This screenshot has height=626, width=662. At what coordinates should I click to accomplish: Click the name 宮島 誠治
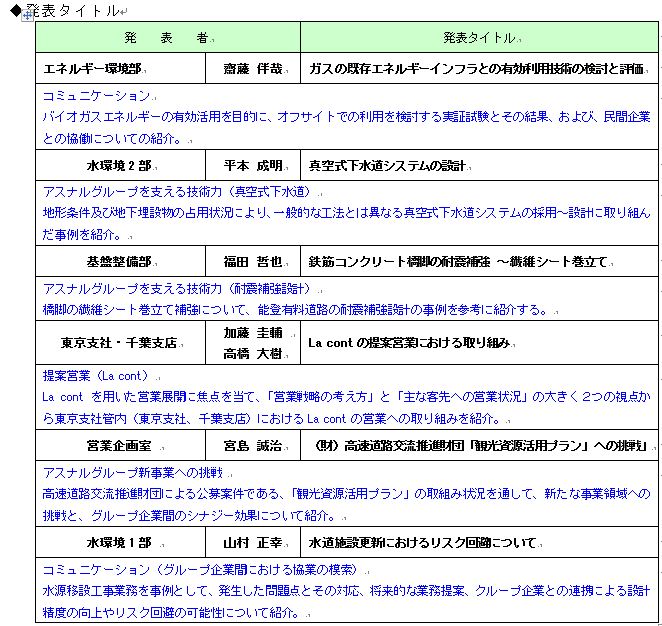pyautogui.click(x=253, y=446)
